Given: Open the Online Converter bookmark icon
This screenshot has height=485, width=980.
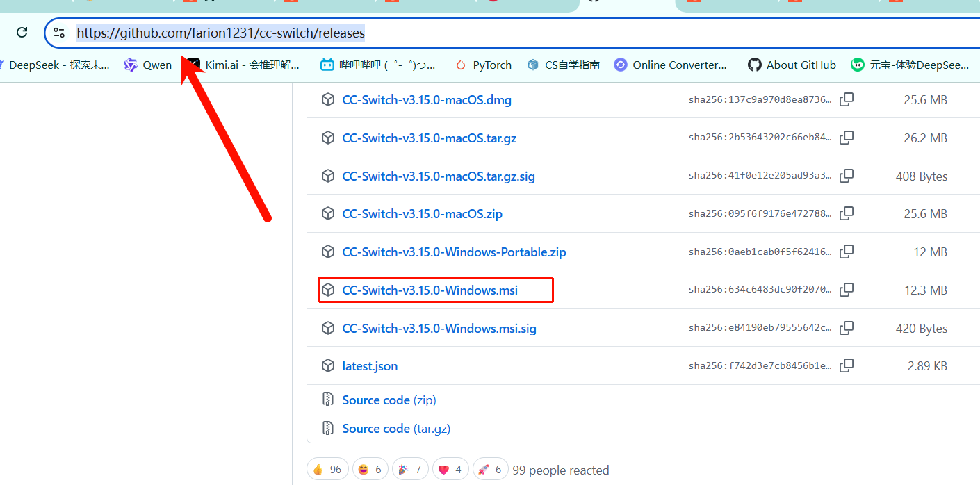Looking at the screenshot, I should [x=621, y=65].
